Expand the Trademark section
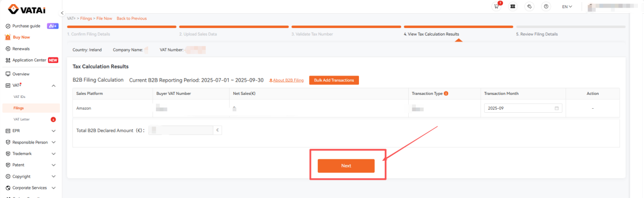Image resolution: width=644 pixels, height=198 pixels. tap(53, 154)
